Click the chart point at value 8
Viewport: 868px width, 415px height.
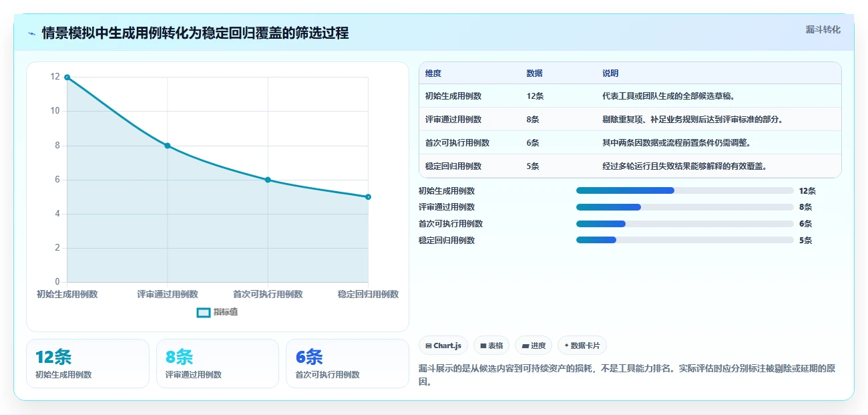coord(168,146)
